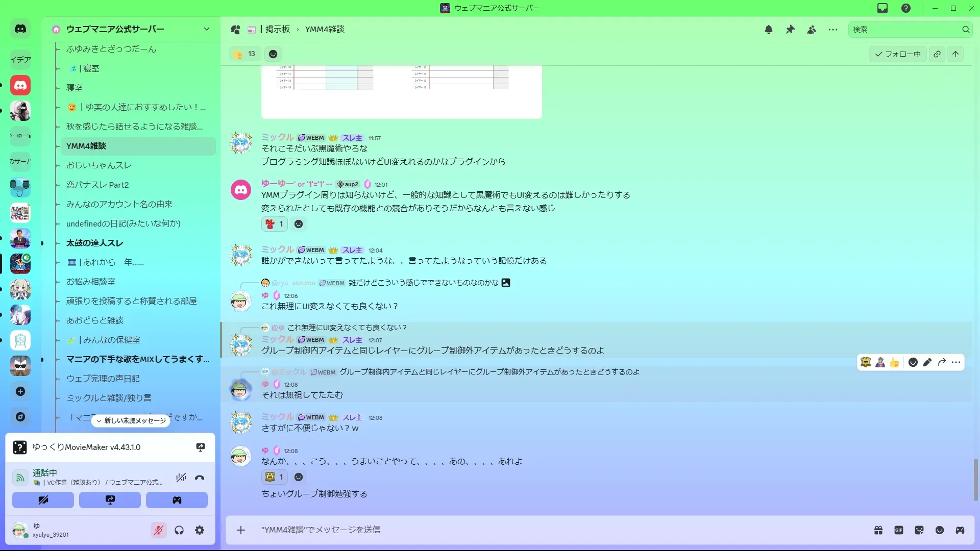Disconnect from the voice call
Image resolution: width=980 pixels, height=551 pixels.
tap(200, 478)
